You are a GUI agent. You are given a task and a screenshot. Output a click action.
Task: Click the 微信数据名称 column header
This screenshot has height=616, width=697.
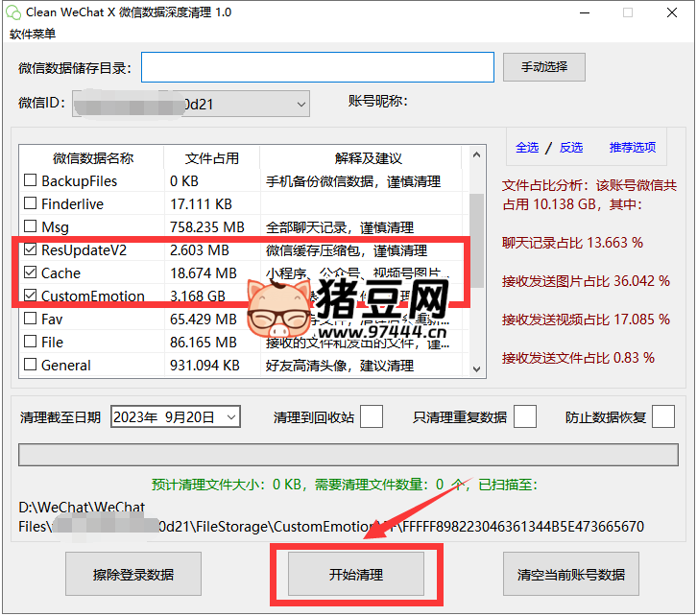(92, 157)
